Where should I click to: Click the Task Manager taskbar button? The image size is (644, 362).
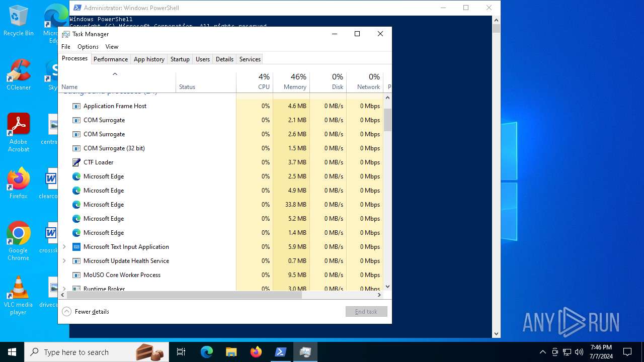(x=305, y=352)
